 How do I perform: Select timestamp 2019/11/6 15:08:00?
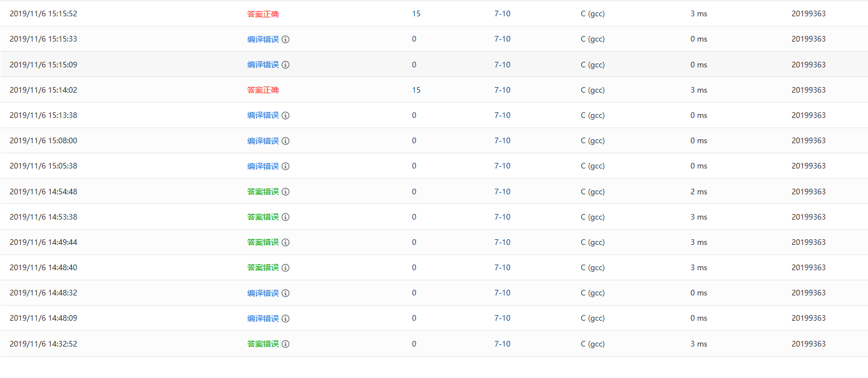click(43, 141)
